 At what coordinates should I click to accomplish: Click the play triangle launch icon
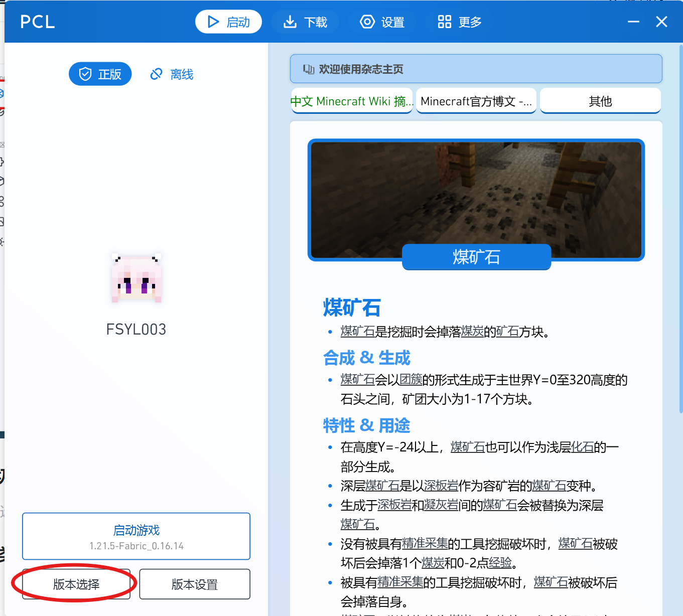click(213, 22)
